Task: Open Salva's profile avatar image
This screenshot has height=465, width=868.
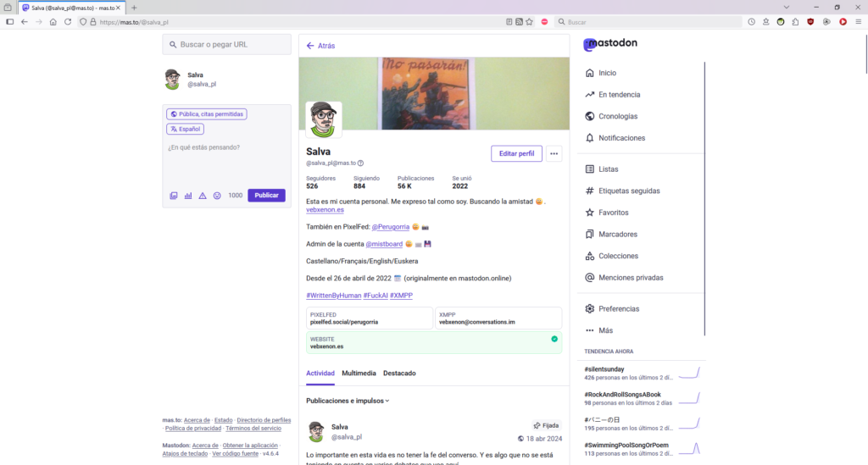Action: point(323,119)
